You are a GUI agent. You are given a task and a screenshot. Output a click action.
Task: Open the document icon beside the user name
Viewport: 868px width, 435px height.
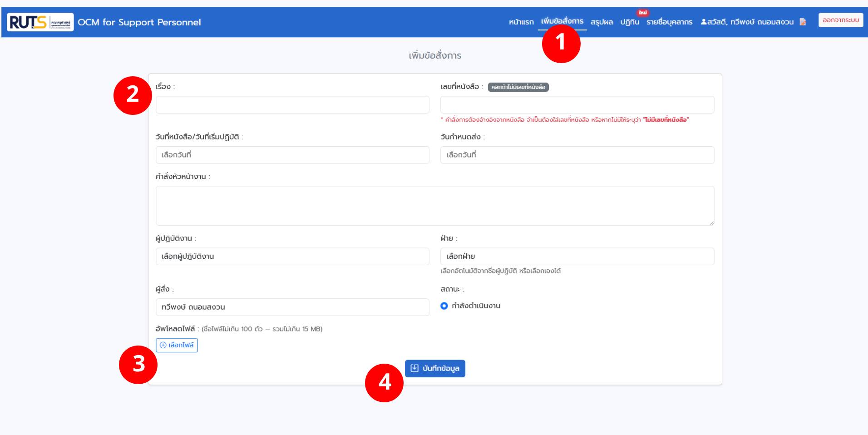click(x=803, y=22)
